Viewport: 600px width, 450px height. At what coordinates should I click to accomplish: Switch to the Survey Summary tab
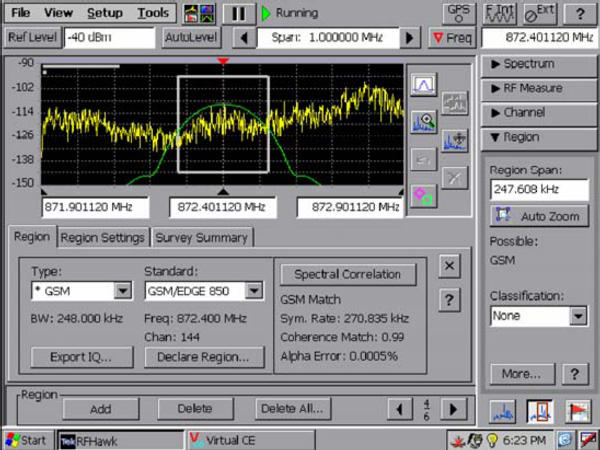[202, 237]
